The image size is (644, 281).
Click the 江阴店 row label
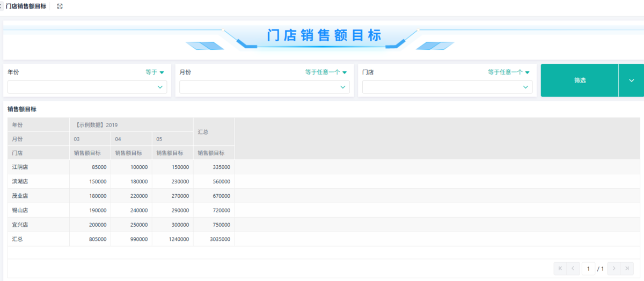coord(20,167)
